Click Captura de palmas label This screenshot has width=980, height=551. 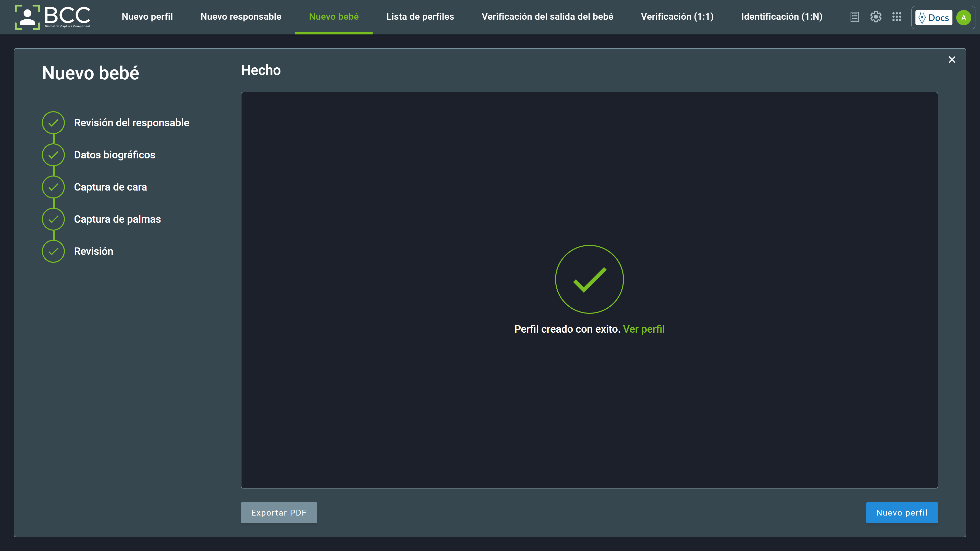(x=118, y=219)
